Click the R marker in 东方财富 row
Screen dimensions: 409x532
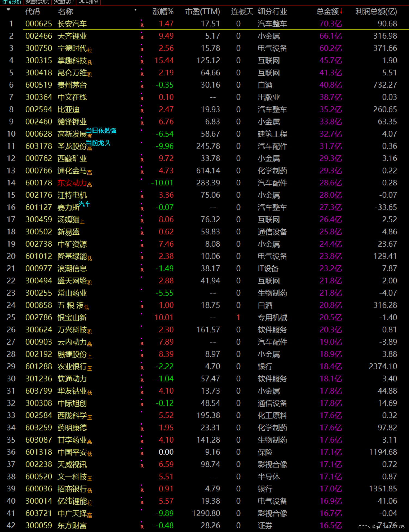coord(142,527)
